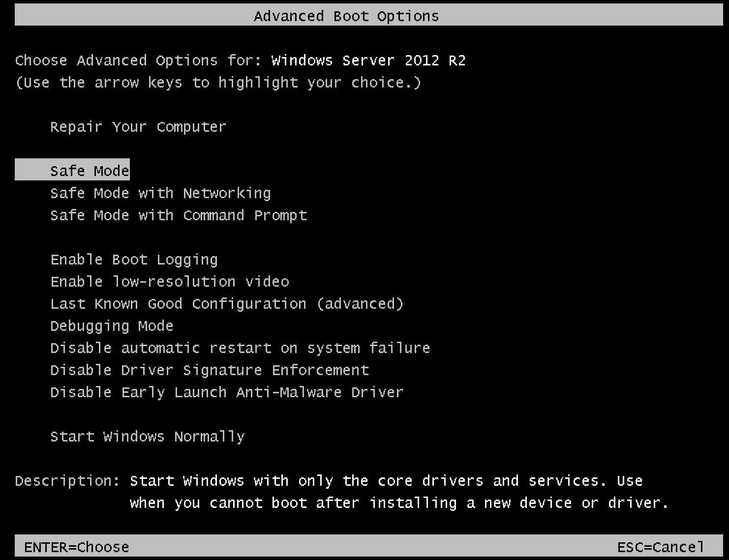This screenshot has width=729, height=560.
Task: Click the Description label text
Action: tap(67, 481)
